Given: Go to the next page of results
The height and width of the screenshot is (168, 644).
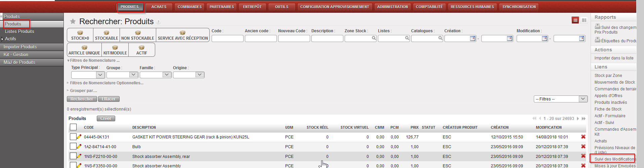Looking at the screenshot, I should pos(578,119).
